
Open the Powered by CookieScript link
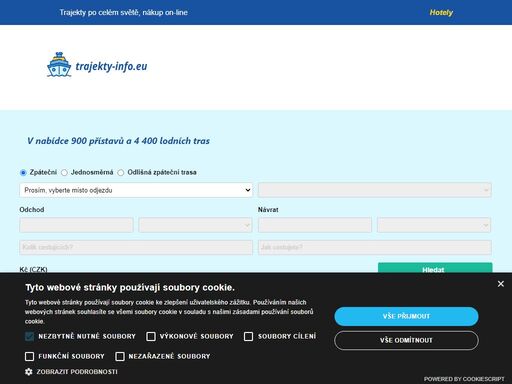point(464,379)
